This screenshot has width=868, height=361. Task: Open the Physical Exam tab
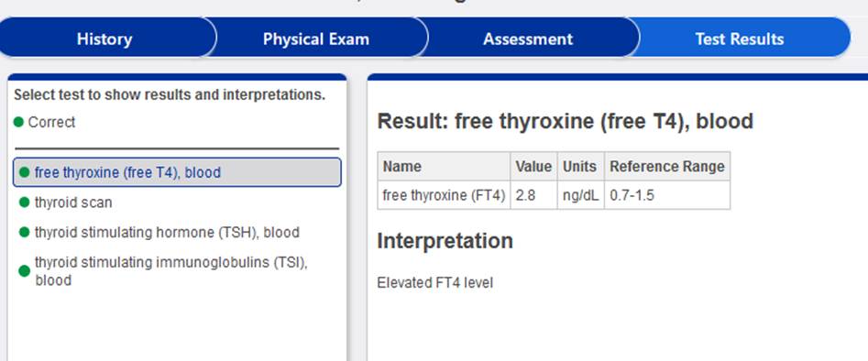click(316, 38)
